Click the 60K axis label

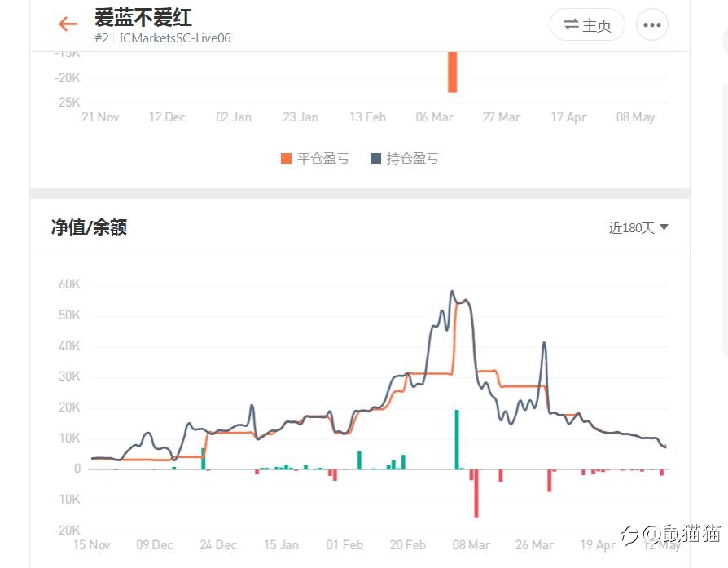pos(69,284)
